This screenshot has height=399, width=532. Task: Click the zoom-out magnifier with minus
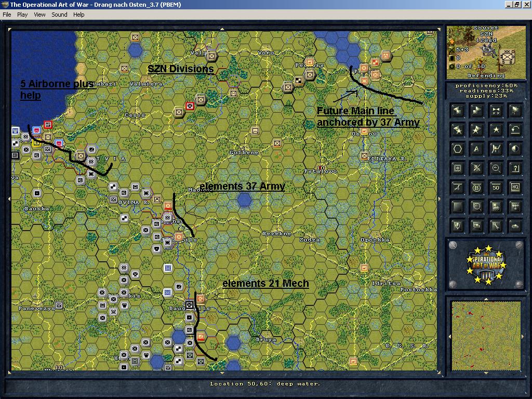(496, 168)
